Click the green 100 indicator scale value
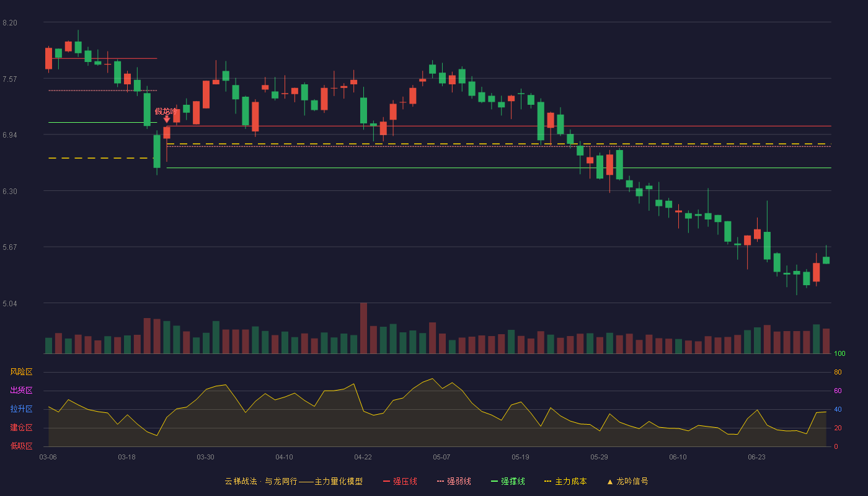Screen dimensions: 868x496 839,354
